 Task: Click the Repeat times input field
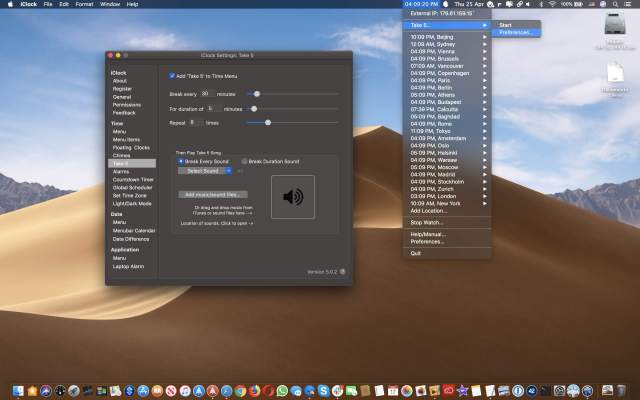click(196, 122)
